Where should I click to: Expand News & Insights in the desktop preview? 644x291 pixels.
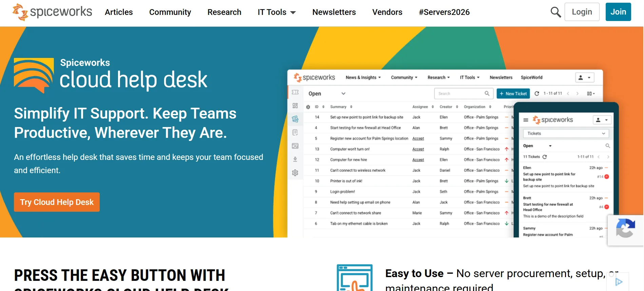tap(363, 78)
